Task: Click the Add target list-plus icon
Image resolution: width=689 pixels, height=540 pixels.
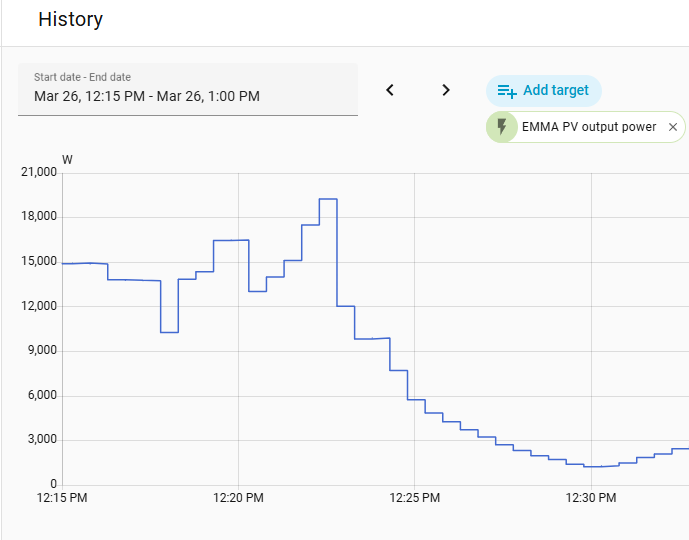Action: click(507, 91)
